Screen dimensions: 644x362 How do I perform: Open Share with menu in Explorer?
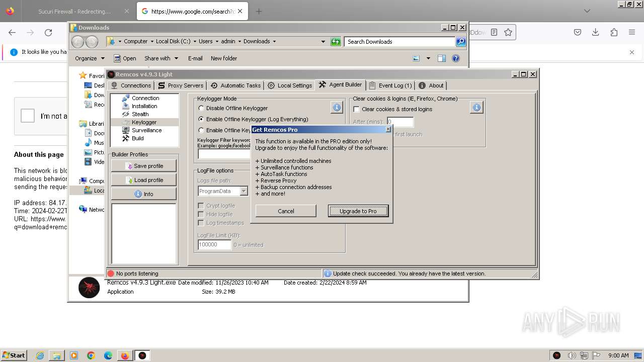point(161,58)
